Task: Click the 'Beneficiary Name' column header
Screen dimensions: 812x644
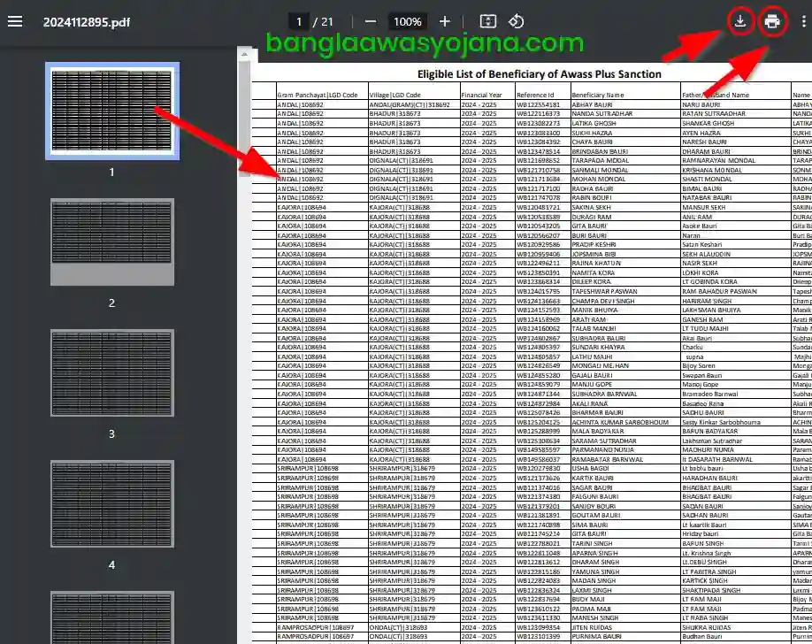Action: click(x=598, y=95)
